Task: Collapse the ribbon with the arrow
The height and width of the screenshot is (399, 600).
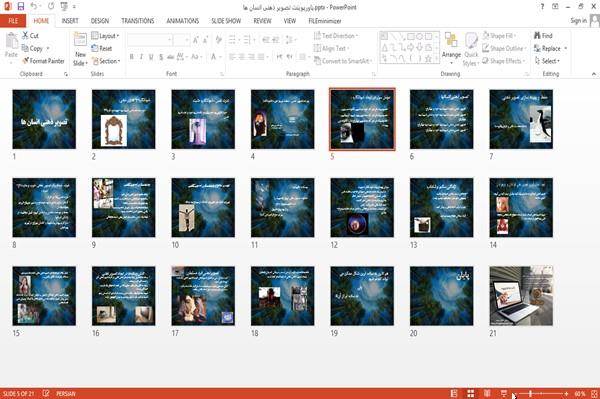Action: (x=594, y=74)
